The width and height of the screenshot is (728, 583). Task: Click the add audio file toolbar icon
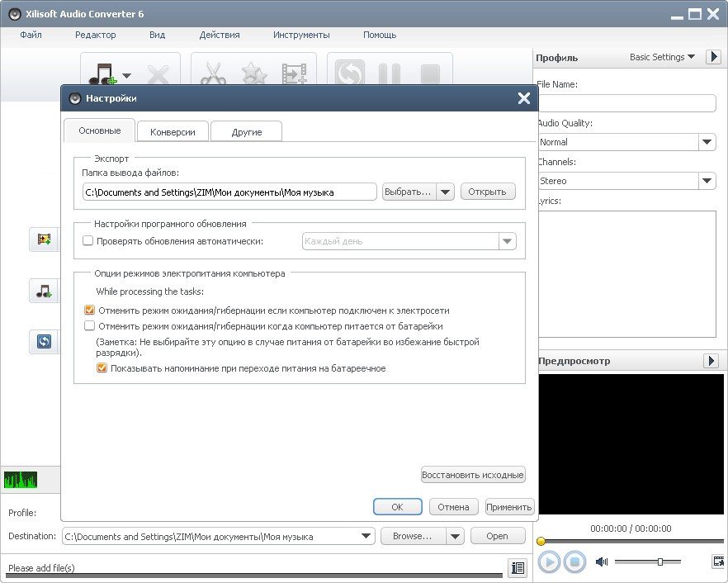[x=102, y=75]
